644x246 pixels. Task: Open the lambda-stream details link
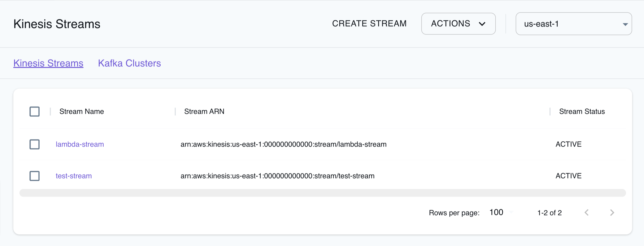pos(80,144)
